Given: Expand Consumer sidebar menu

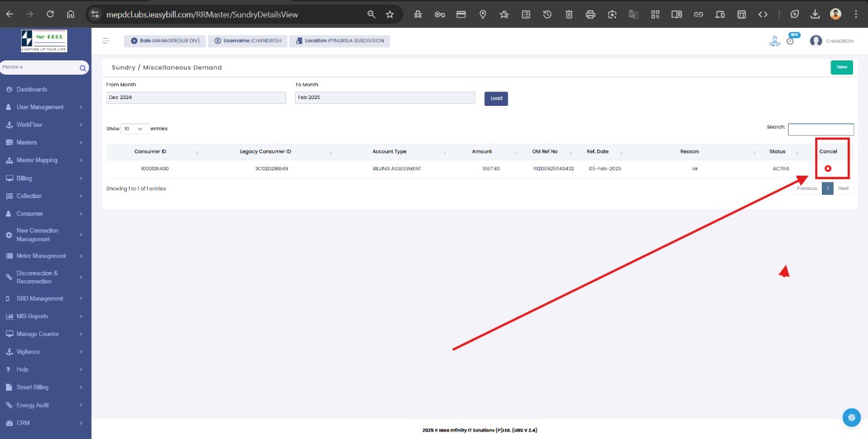Looking at the screenshot, I should click(45, 214).
